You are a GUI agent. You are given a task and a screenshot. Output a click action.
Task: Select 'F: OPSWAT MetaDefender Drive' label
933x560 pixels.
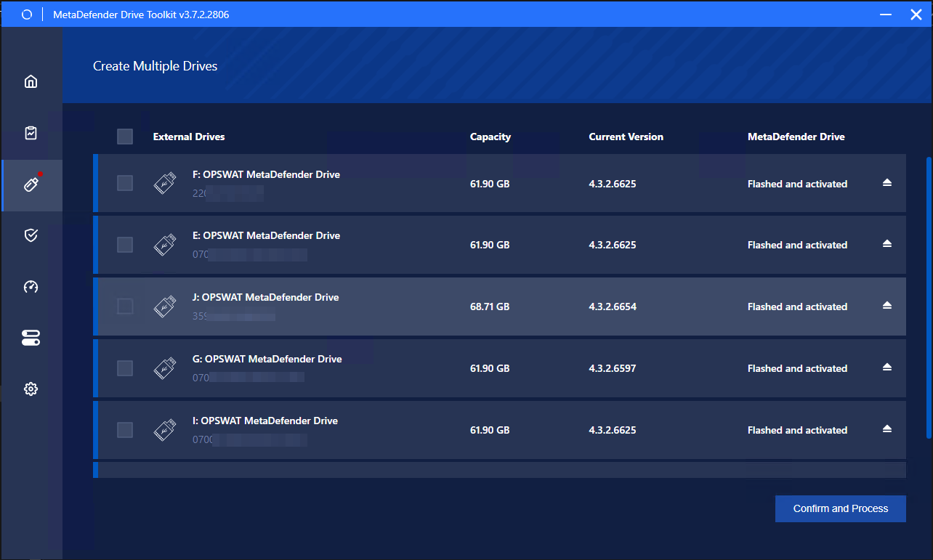pyautogui.click(x=266, y=174)
